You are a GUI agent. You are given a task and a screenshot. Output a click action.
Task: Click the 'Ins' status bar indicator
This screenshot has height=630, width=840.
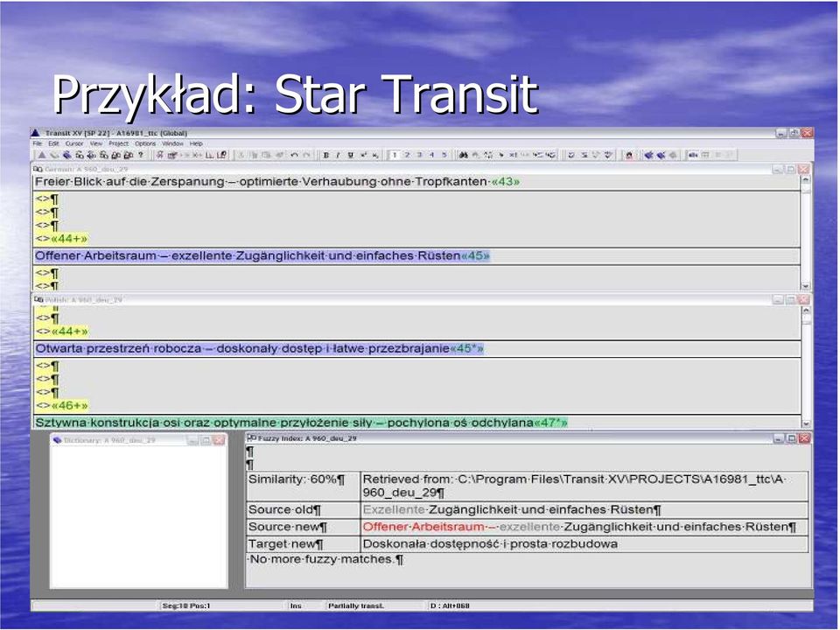click(x=295, y=605)
